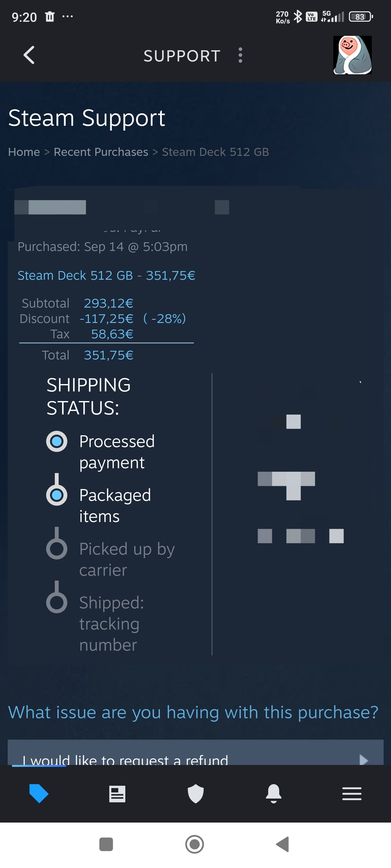Open Recent Purchases breadcrumb link
The width and height of the screenshot is (391, 868).
[101, 152]
